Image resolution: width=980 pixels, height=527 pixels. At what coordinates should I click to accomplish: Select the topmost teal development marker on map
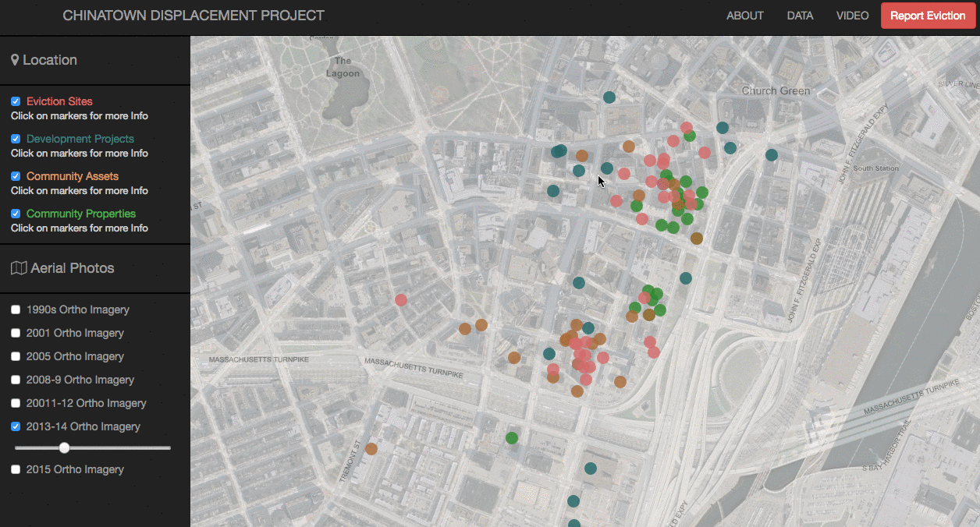coord(609,97)
